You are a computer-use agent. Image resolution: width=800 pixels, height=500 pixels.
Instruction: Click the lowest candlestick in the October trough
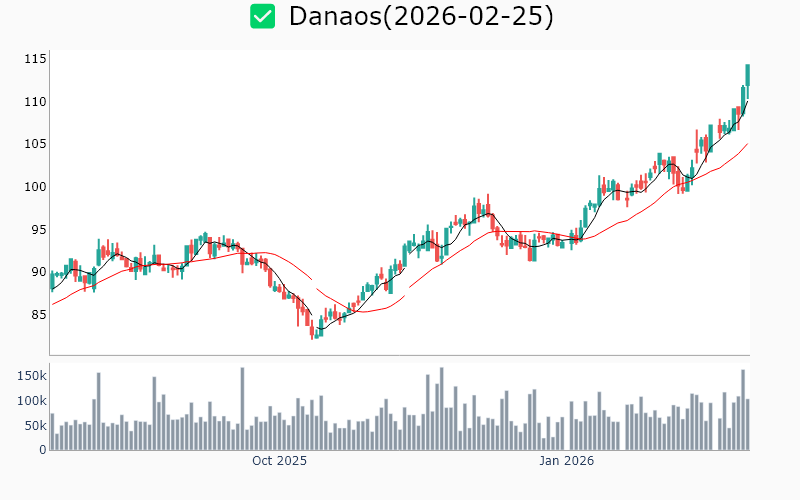click(x=313, y=331)
